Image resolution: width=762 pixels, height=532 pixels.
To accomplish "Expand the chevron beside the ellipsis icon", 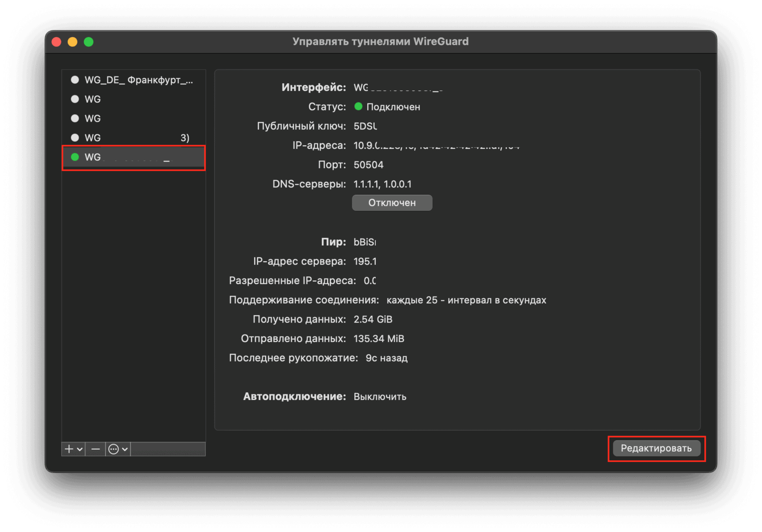I will 125,449.
